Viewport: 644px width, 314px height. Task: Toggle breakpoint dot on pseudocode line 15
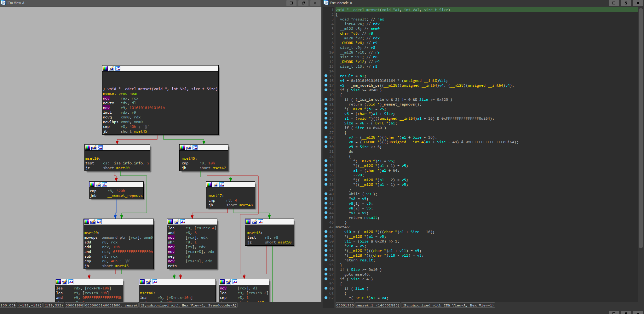[326, 76]
